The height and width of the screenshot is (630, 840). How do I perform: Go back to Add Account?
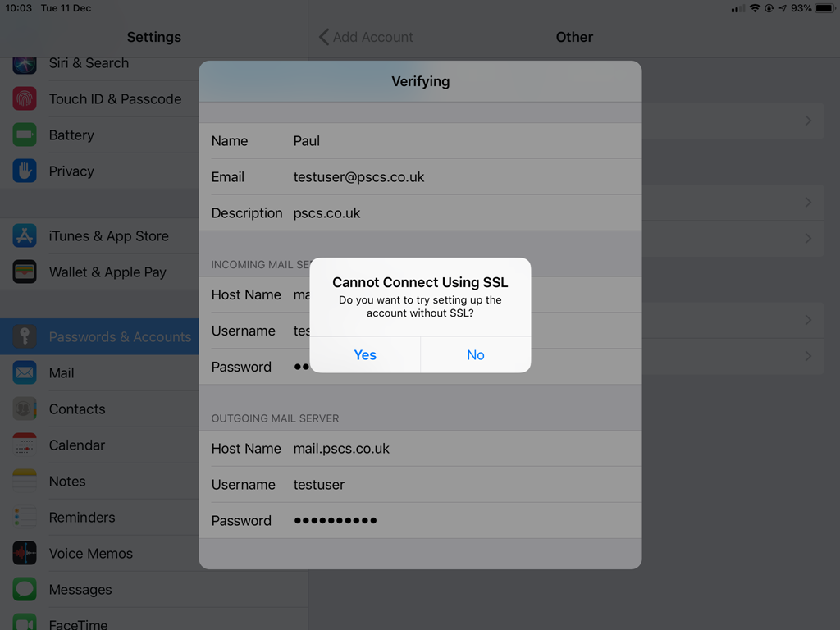(x=366, y=37)
